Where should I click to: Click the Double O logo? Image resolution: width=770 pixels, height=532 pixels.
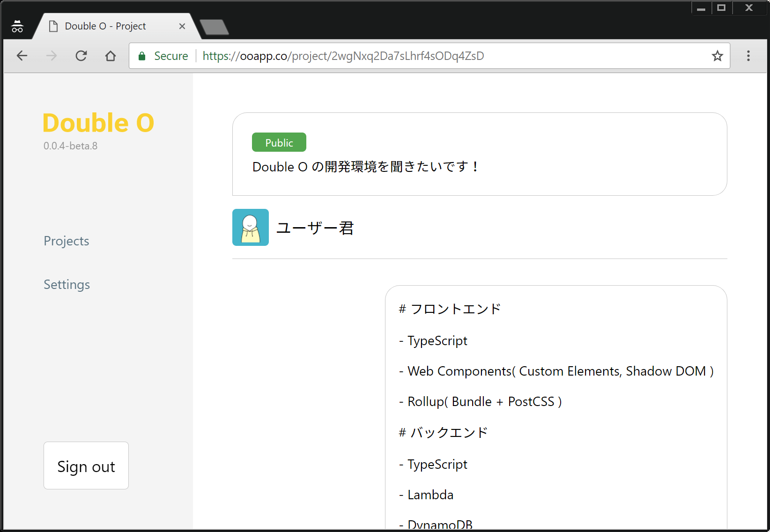point(98,123)
